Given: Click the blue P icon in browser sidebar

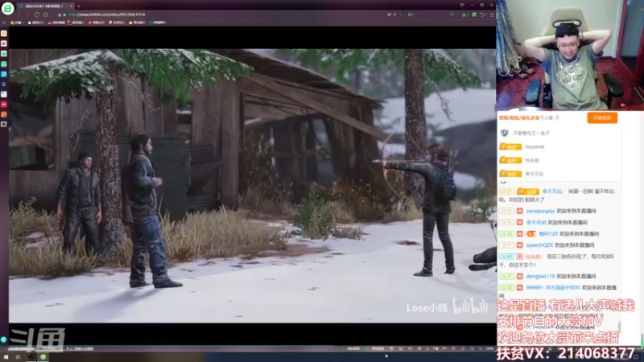Looking at the screenshot, I should (4, 74).
